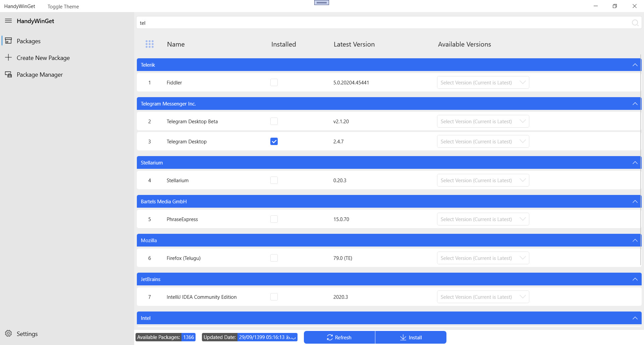Screen dimensions: 644x345
Task: Click the package list vertical scrollbar
Action: 641,160
